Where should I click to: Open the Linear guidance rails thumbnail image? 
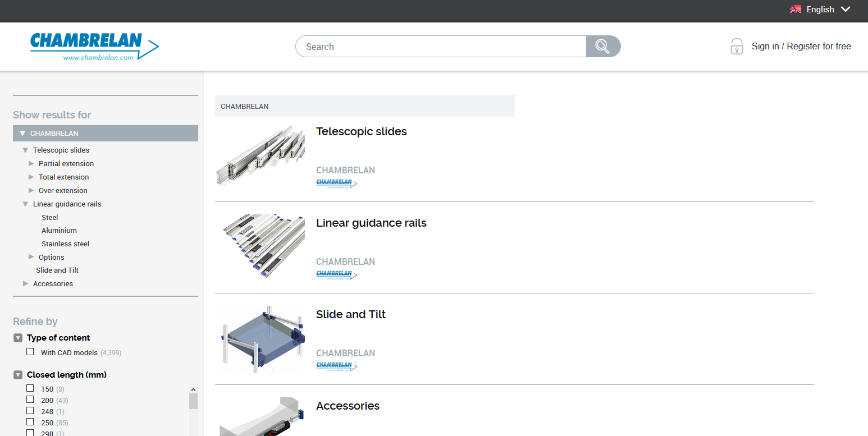[x=261, y=247]
